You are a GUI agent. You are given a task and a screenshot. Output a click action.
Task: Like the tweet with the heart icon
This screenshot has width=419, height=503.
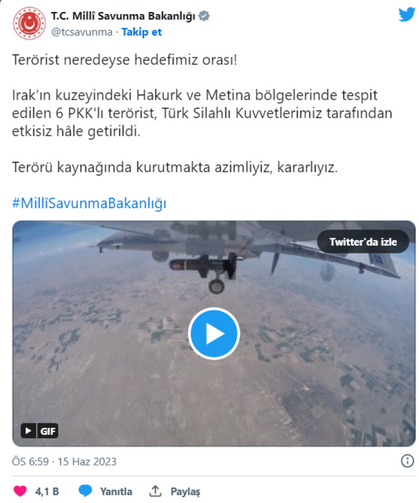click(20, 491)
